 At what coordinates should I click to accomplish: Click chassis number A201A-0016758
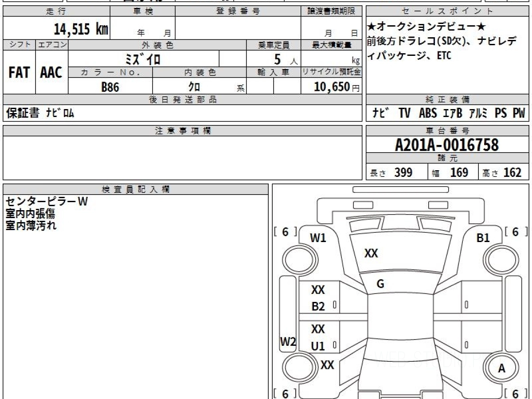pyautogui.click(x=447, y=145)
